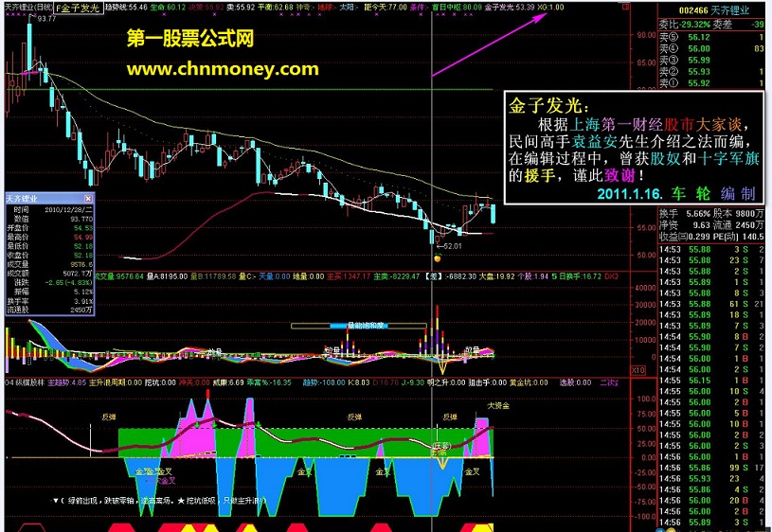
Task: Click the 卖③ 55.99 sell order row
Action: point(712,60)
